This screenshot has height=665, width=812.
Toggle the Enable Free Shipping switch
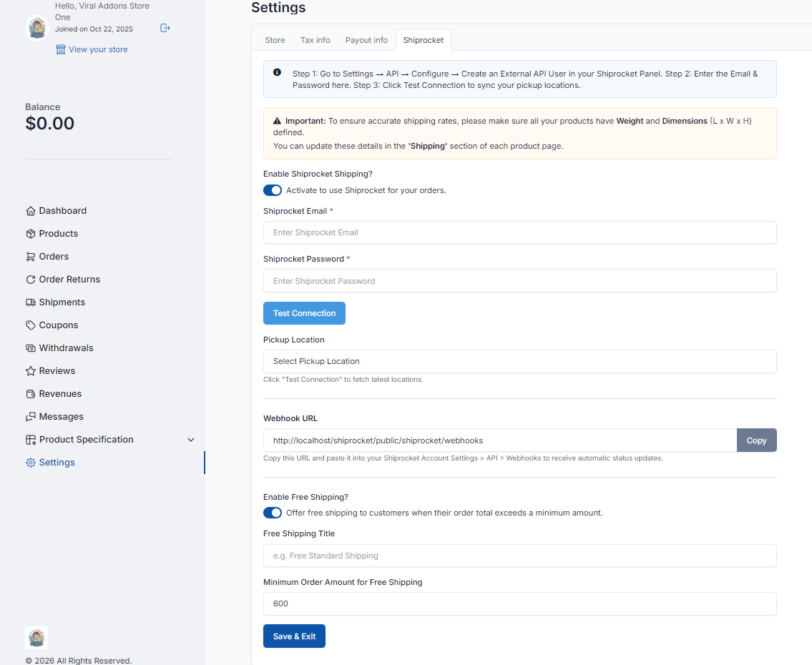(273, 513)
